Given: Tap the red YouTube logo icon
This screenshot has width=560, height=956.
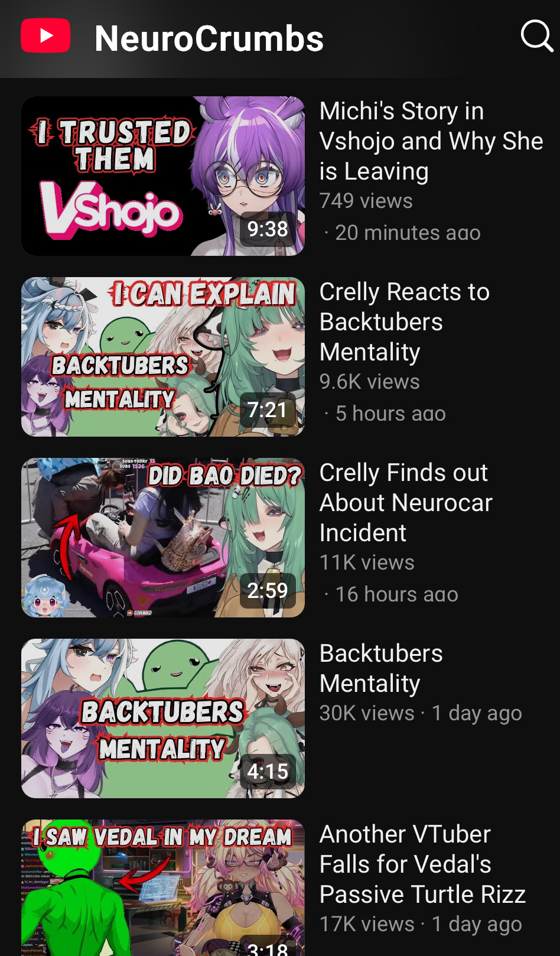Looking at the screenshot, I should point(45,36).
